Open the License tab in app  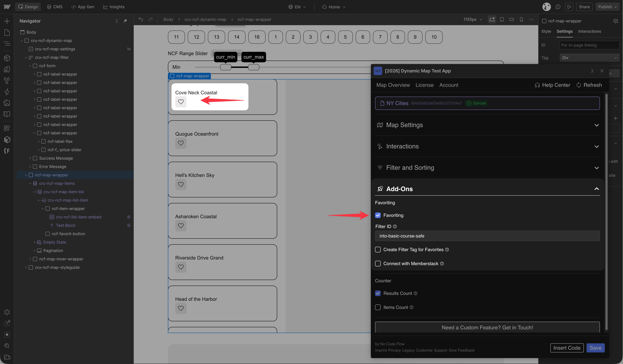(424, 85)
